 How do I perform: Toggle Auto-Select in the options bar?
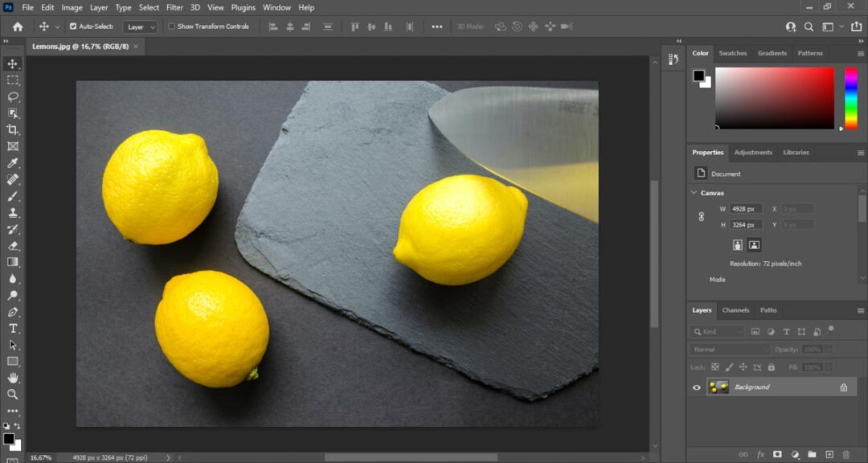pos(72,26)
